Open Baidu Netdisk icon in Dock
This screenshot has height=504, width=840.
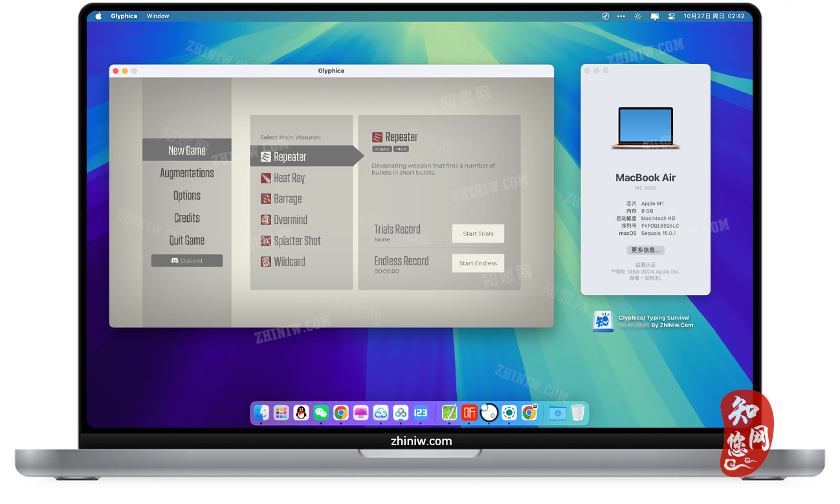pos(401,413)
